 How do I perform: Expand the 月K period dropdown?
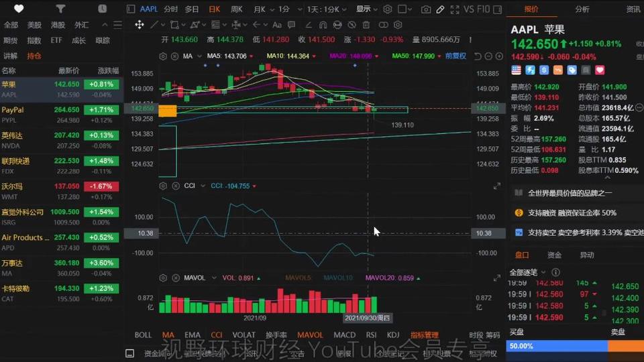[x=272, y=9]
